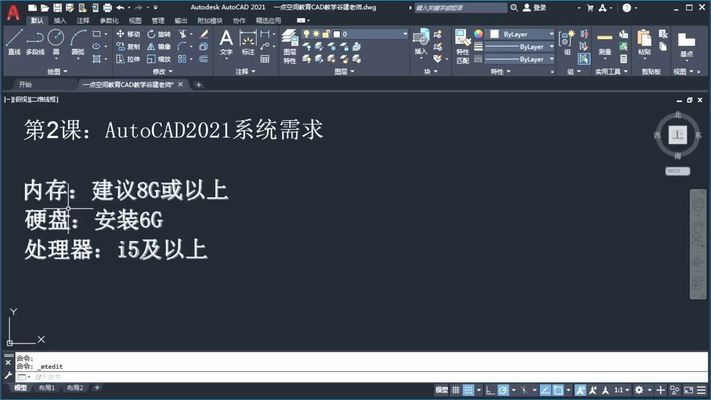
Task: Select the Polyline (多段线) tool
Action: [x=35, y=42]
